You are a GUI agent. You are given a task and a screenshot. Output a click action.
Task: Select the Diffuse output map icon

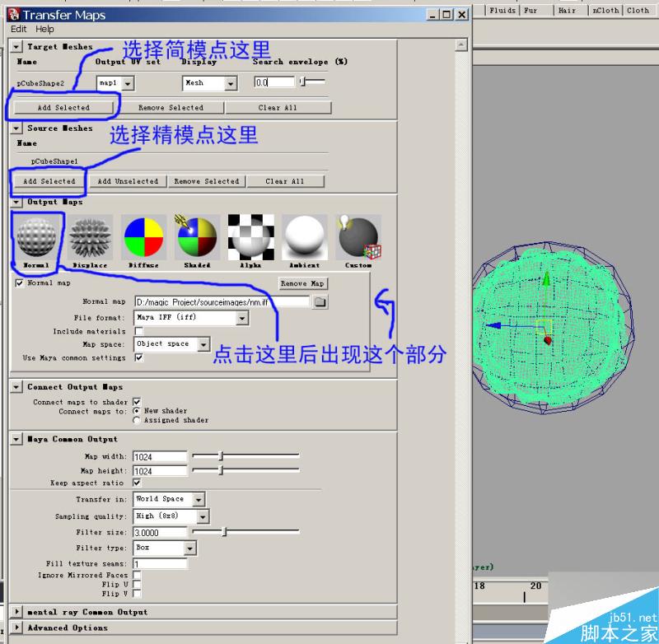click(143, 237)
